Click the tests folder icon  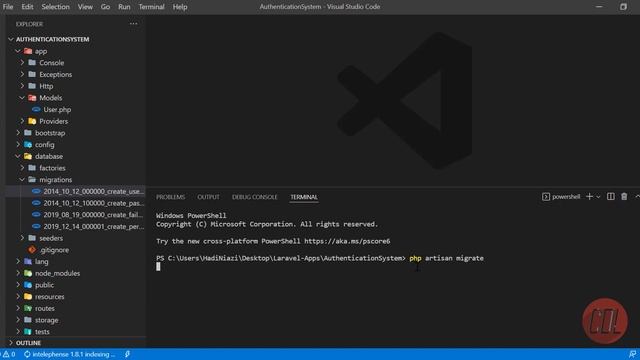point(28,332)
